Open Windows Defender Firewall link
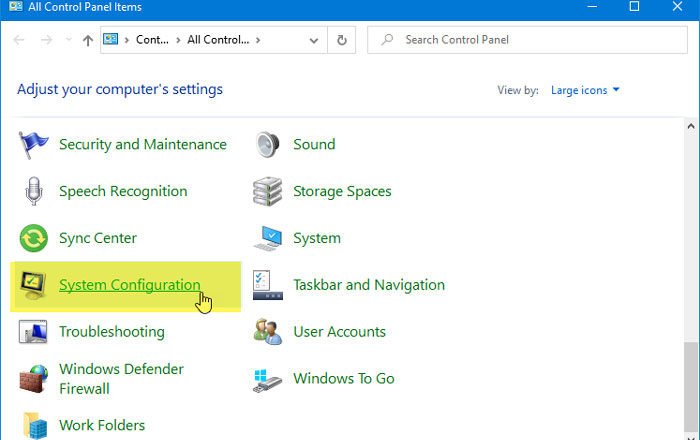Image resolution: width=700 pixels, height=440 pixels. pyautogui.click(x=121, y=379)
